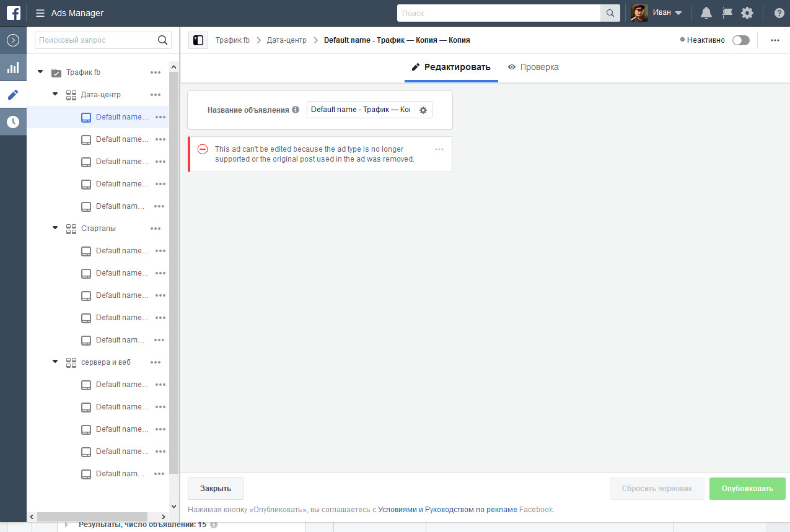Image resolution: width=790 pixels, height=532 pixels.
Task: Open the three-dot menu for Трафик fb
Action: point(156,72)
